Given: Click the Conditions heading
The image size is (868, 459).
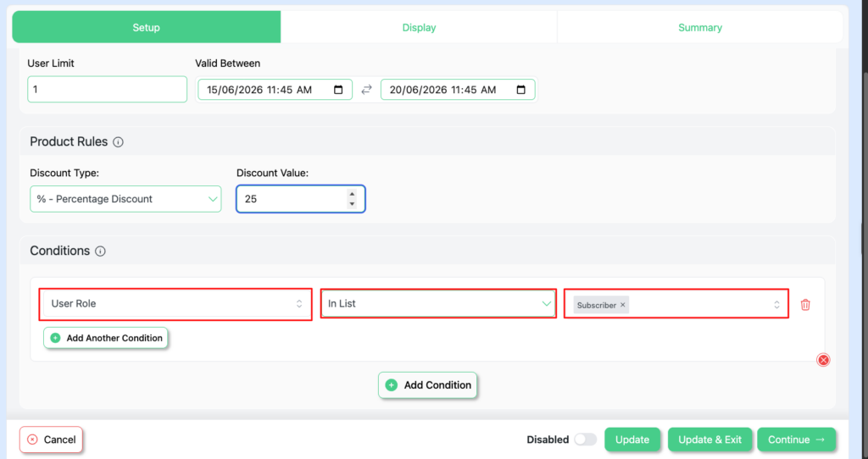Looking at the screenshot, I should tap(60, 251).
